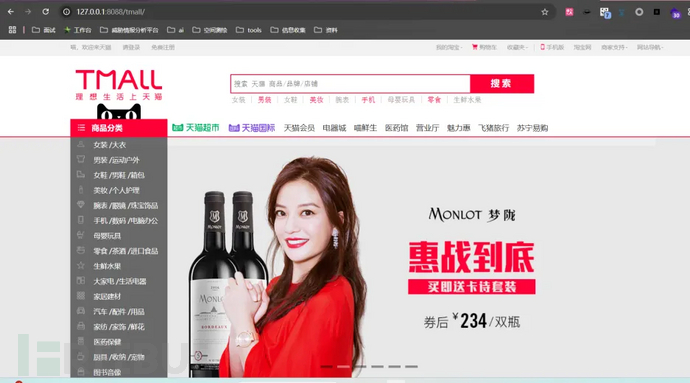
Task: Click the 商品分类 hamburger list icon
Action: point(81,128)
